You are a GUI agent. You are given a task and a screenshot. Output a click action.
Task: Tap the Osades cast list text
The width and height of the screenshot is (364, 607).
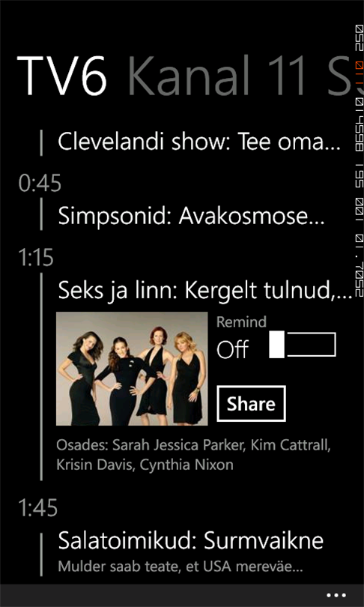[193, 454]
